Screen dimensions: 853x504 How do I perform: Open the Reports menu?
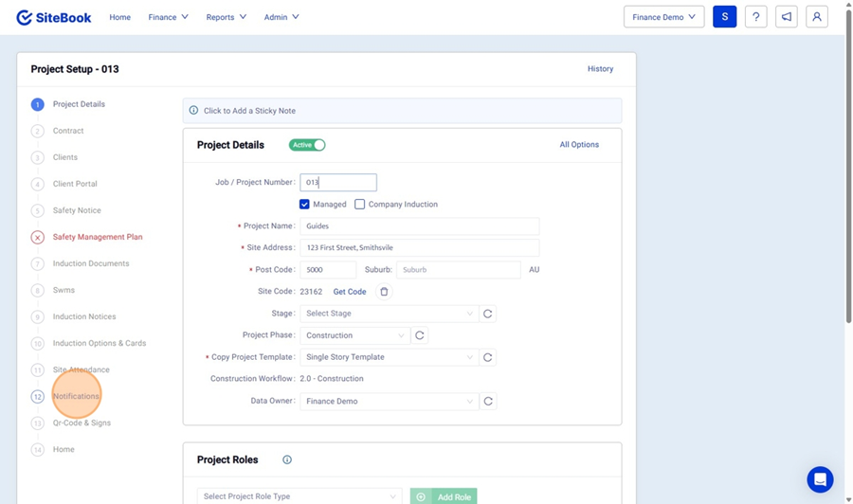pos(226,17)
